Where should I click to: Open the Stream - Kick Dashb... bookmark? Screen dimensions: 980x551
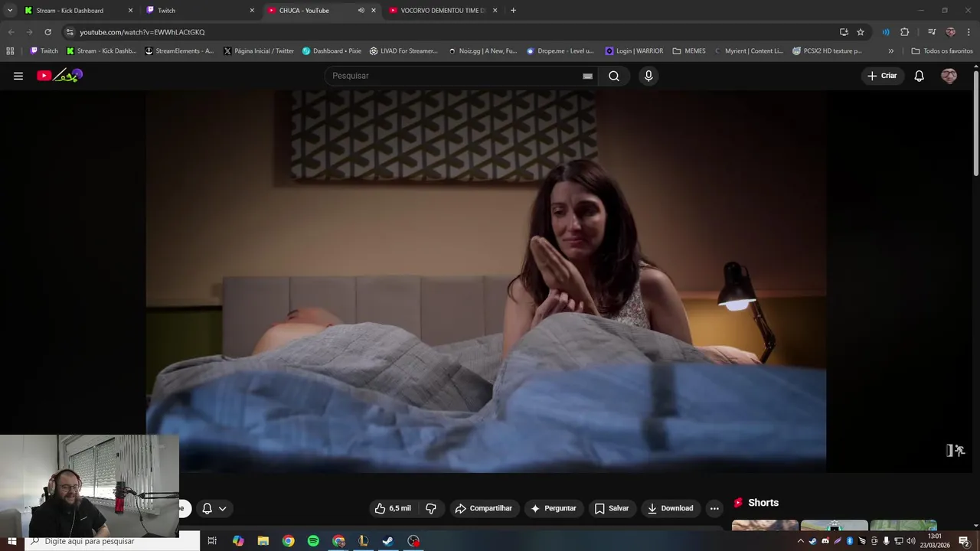101,51
